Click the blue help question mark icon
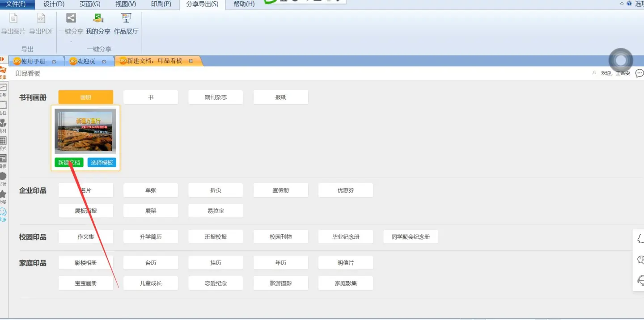This screenshot has height=320, width=644. [629, 4]
